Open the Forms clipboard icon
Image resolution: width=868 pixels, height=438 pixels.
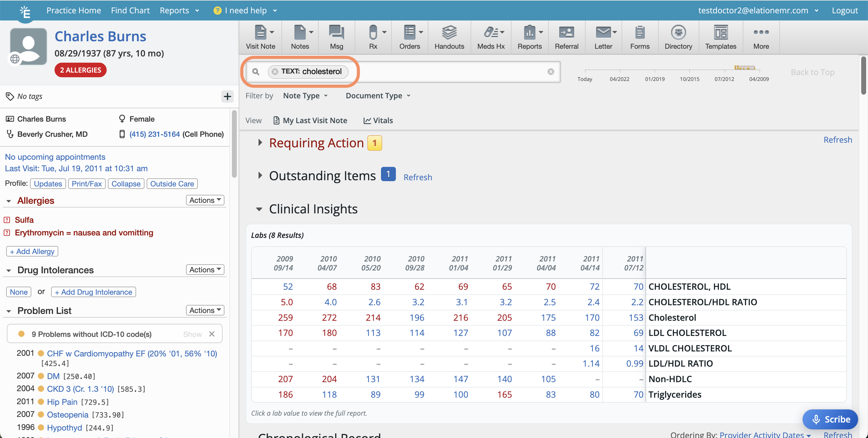coord(639,37)
